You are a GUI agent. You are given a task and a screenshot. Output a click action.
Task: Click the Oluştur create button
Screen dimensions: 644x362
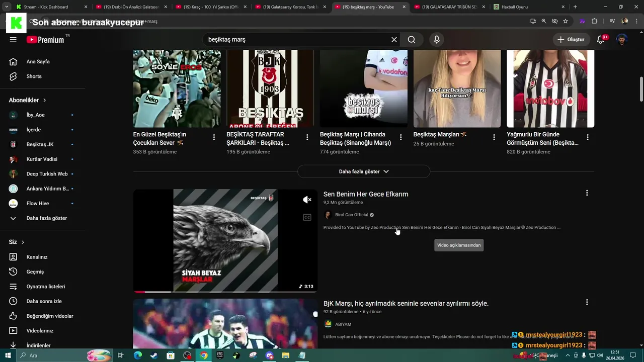pyautogui.click(x=571, y=40)
